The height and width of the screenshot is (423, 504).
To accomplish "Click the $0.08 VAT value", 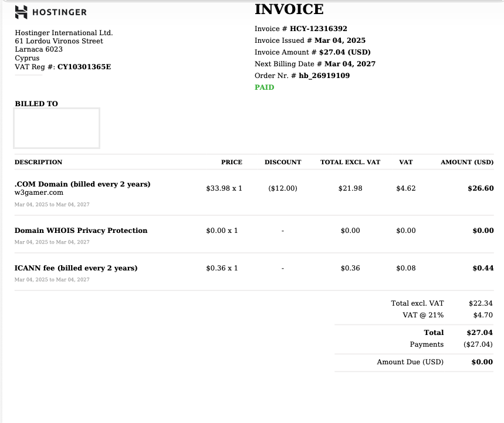I will tap(406, 268).
